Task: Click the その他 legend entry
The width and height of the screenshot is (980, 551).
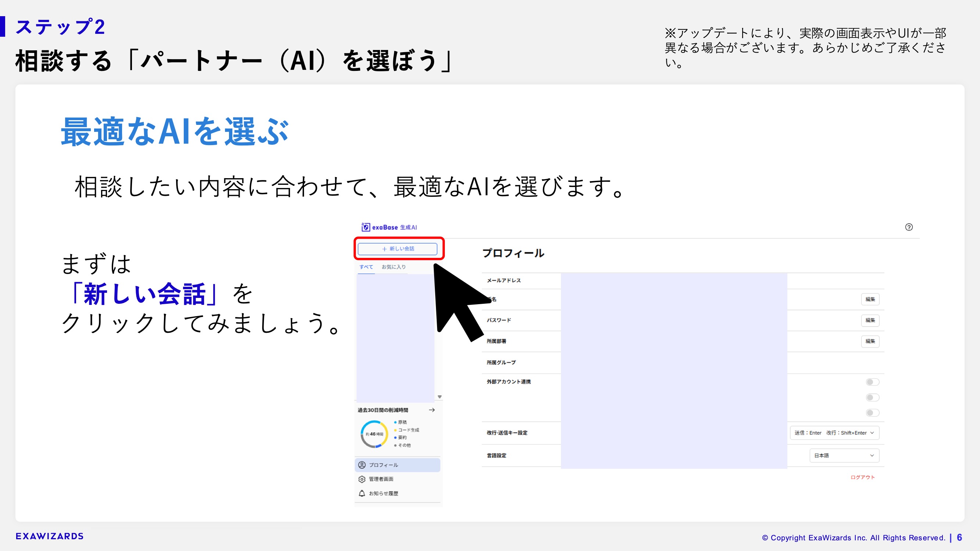Action: [x=403, y=445]
